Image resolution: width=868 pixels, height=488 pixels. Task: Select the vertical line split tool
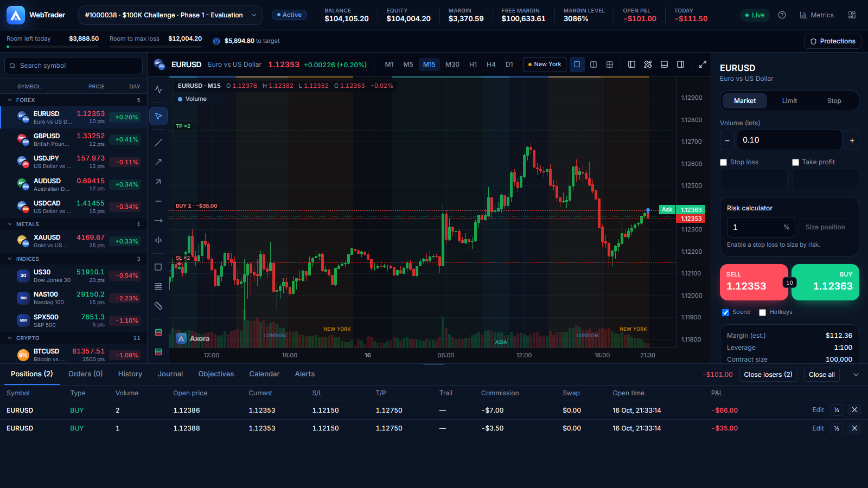coord(158,240)
